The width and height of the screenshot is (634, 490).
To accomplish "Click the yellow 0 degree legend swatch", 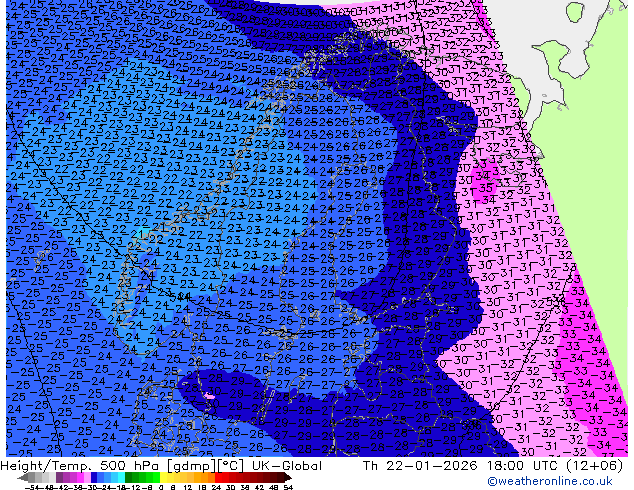I will pyautogui.click(x=163, y=477).
